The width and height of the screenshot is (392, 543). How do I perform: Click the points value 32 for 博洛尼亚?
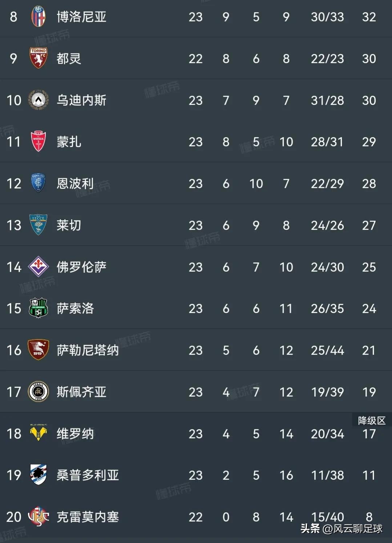tap(369, 17)
